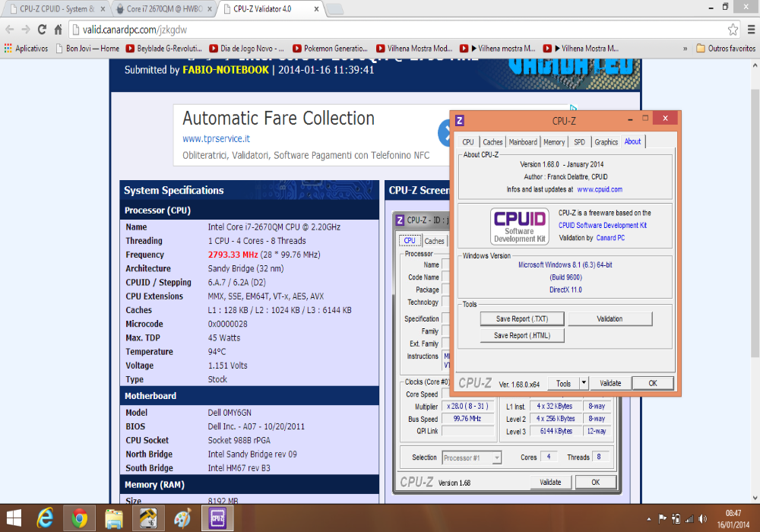760x532 pixels.
Task: Open the Windows Start button
Action: click(14, 518)
